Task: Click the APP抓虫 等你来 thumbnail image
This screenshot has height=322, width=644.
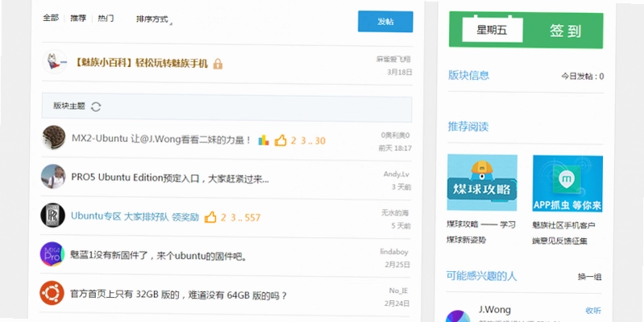Action: pos(567,183)
